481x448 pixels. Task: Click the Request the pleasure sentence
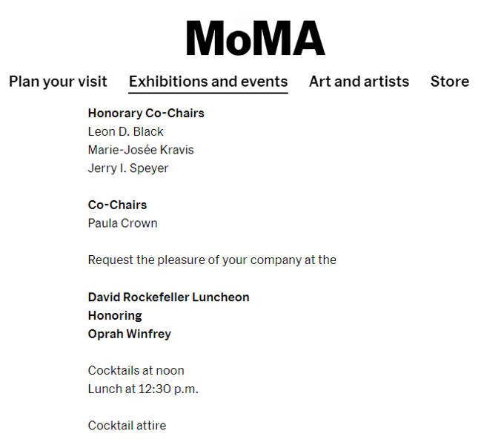212,260
